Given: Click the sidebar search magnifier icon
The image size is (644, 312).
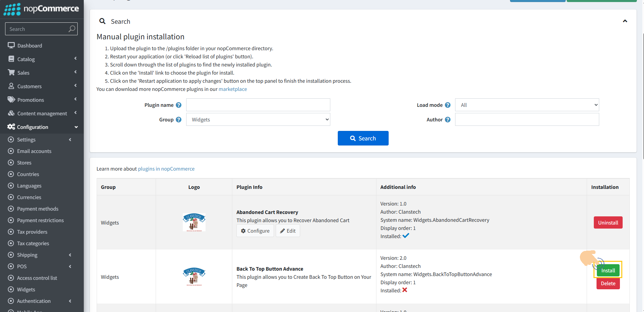Looking at the screenshot, I should pos(72,29).
